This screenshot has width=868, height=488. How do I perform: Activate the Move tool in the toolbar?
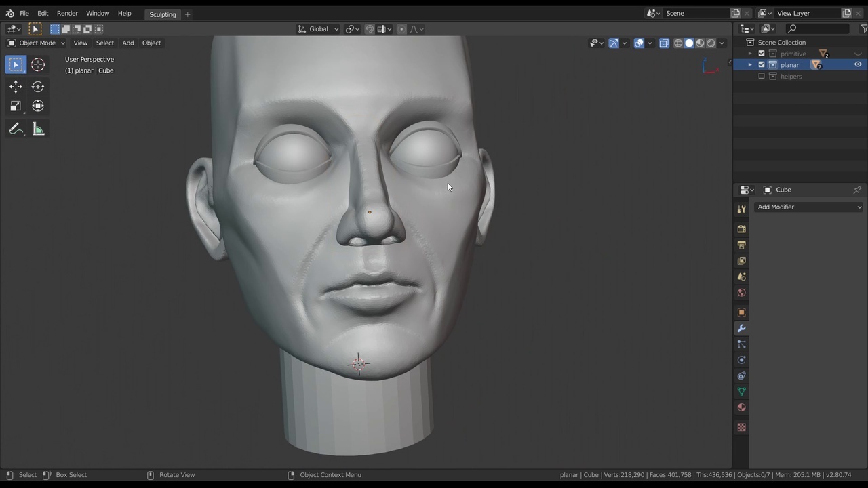[x=16, y=86]
